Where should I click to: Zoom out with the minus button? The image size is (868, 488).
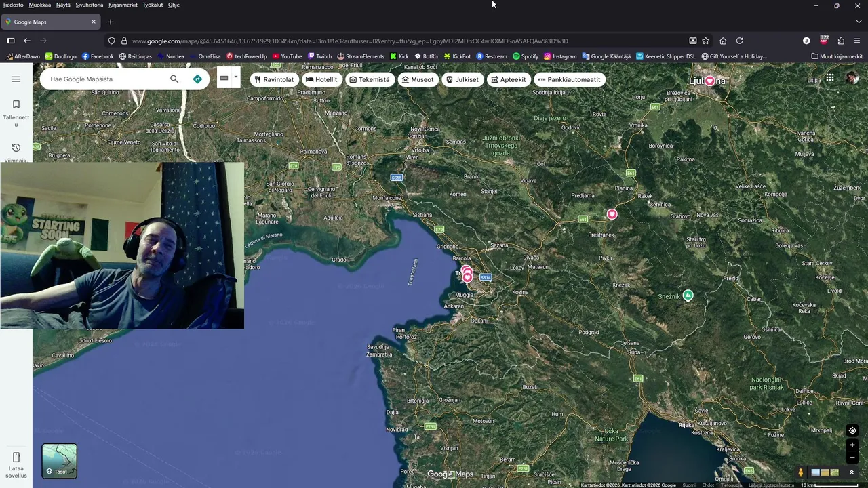click(852, 457)
